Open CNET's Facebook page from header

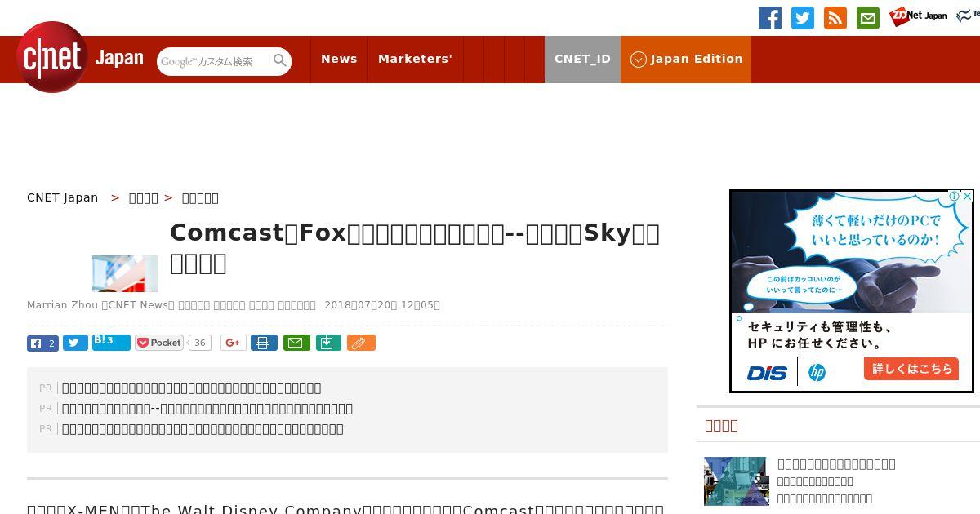(770, 18)
